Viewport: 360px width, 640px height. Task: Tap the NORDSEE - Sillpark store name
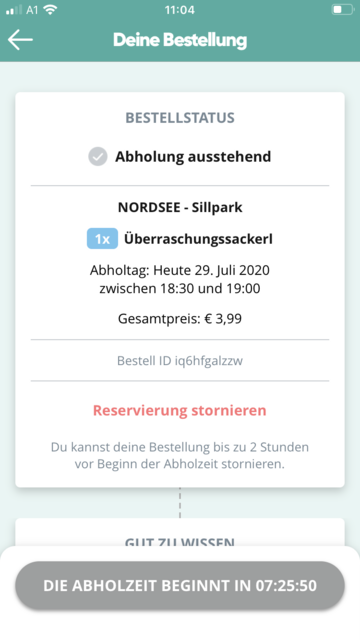point(180,207)
